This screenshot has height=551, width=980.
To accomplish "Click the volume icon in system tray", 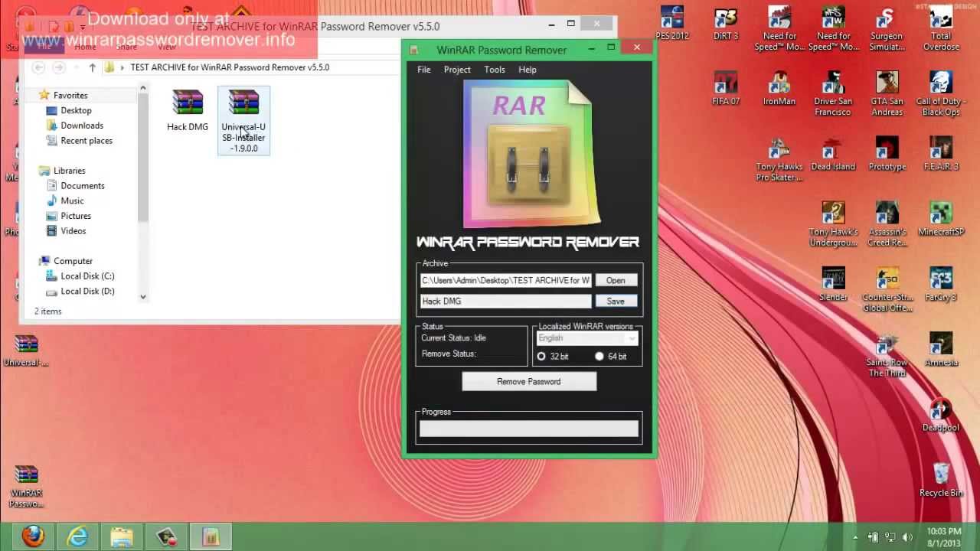I will click(908, 537).
